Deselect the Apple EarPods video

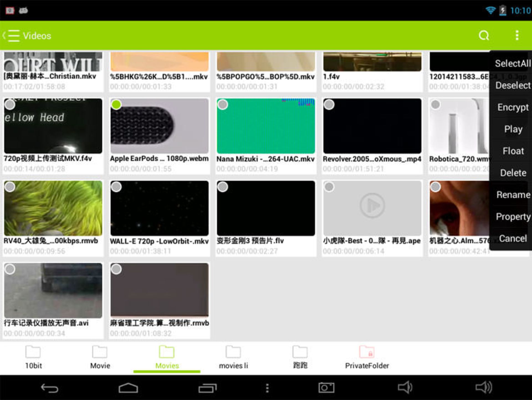coord(116,105)
